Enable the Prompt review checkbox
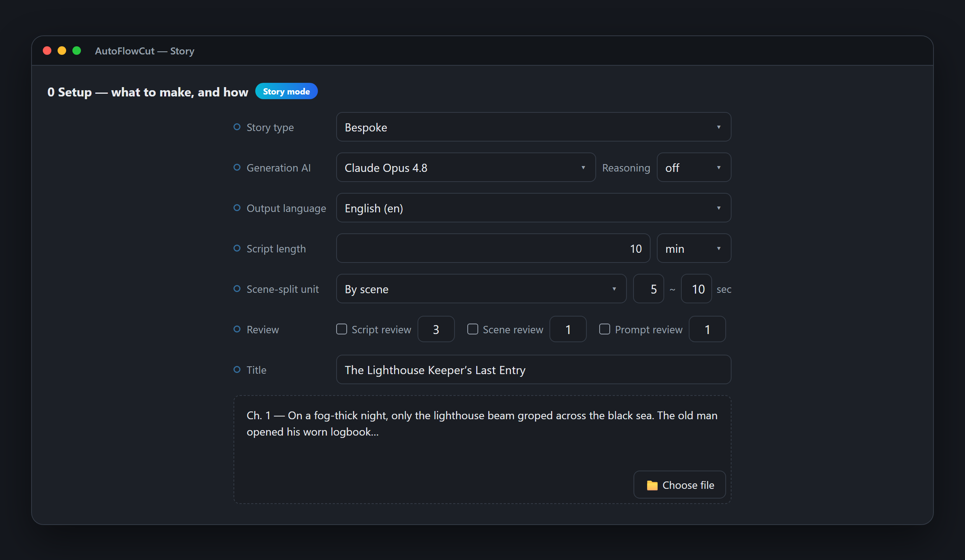The height and width of the screenshot is (560, 965). coord(605,329)
